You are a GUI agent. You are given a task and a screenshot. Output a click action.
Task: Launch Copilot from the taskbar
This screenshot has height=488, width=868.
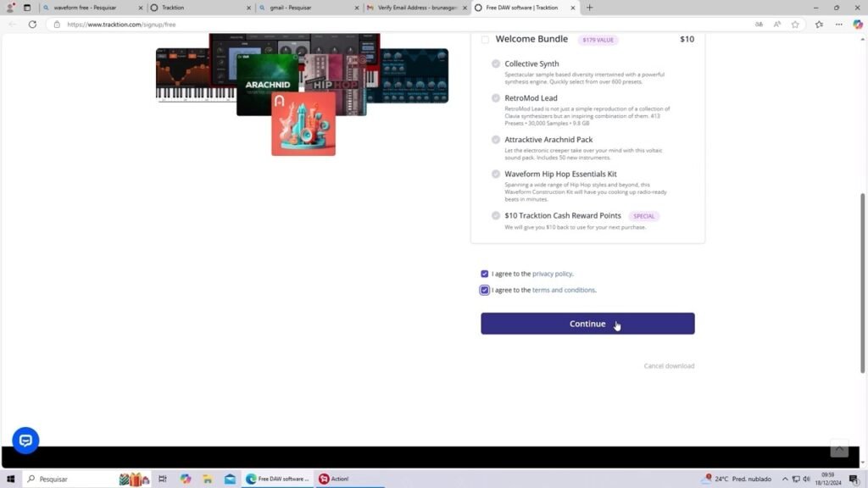click(x=186, y=480)
